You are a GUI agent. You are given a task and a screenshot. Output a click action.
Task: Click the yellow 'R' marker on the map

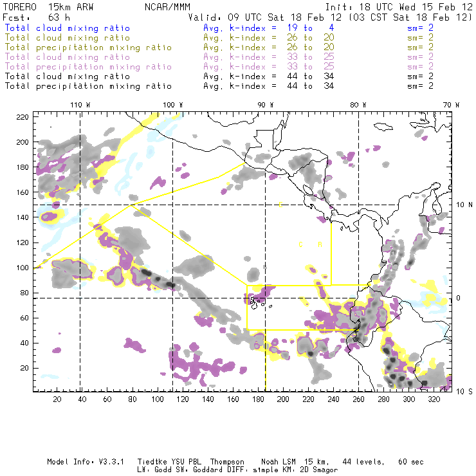[320, 244]
